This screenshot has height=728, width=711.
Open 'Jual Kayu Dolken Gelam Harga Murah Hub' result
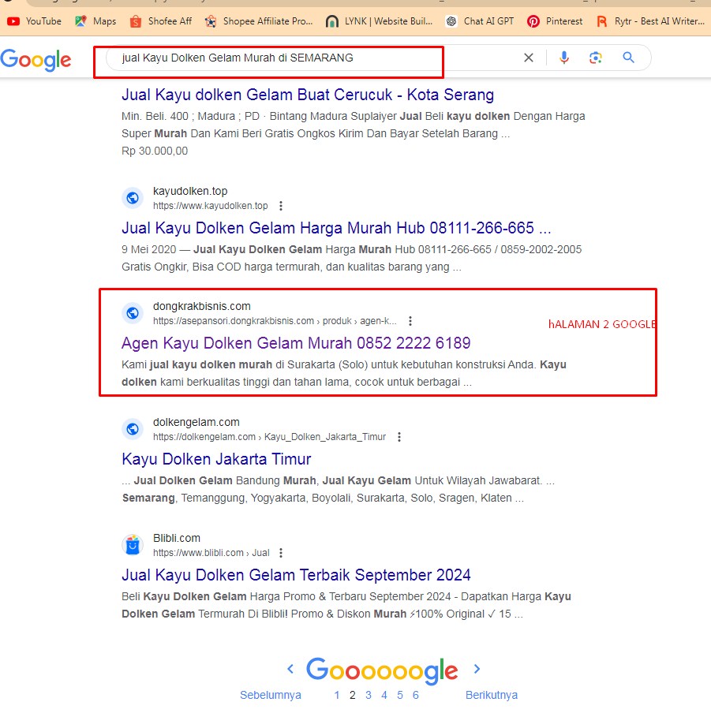[x=336, y=228]
